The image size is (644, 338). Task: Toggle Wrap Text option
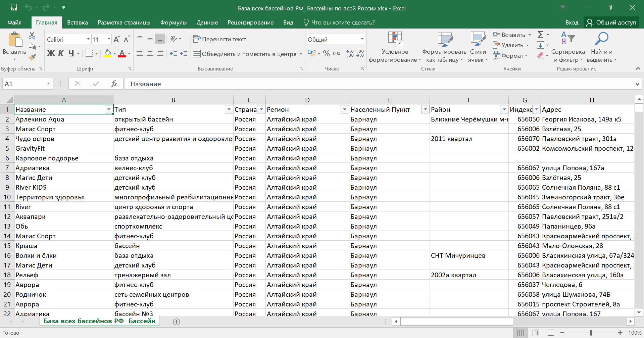point(220,39)
